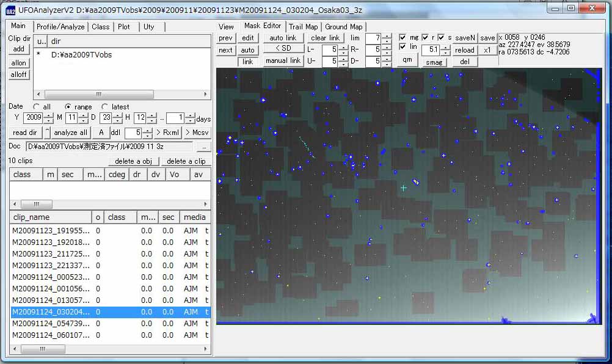Screen dimensions: 612x364
Task: Export using the '> Mcsv' button
Action: coord(197,133)
